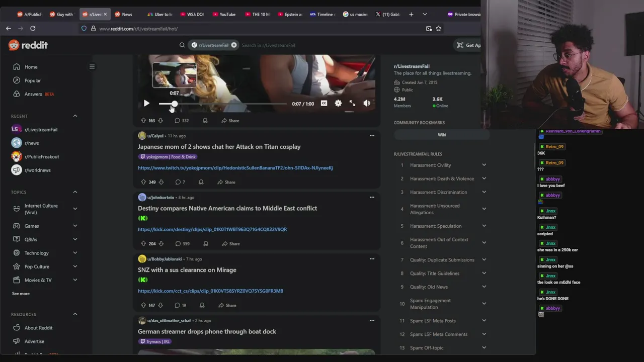Image resolution: width=644 pixels, height=362 pixels.
Task: Open the Wiki community bookmark
Action: pyautogui.click(x=442, y=135)
